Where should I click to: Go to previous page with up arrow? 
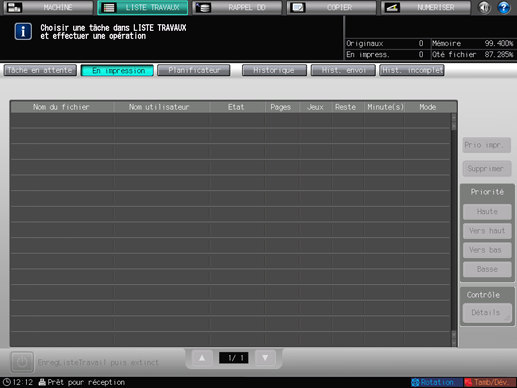[202, 358]
